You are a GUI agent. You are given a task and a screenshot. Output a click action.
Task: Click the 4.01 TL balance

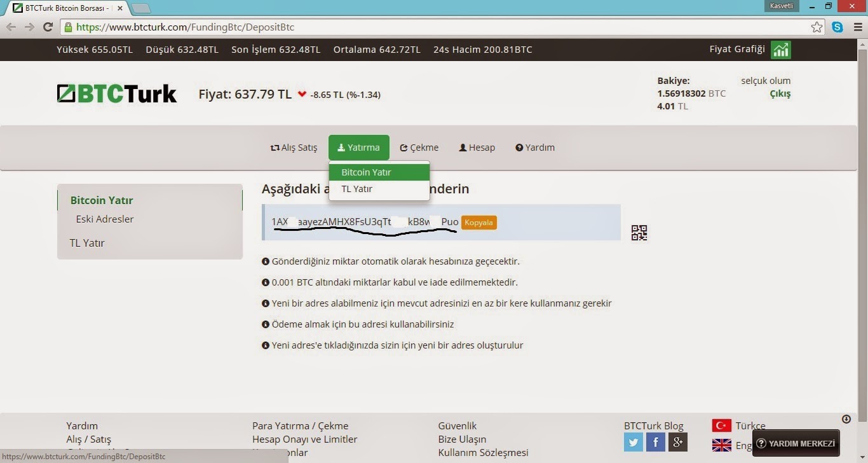click(x=673, y=106)
